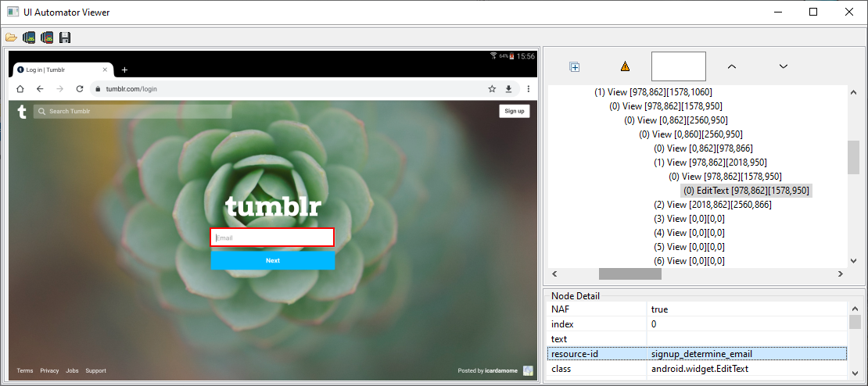Click the Terms footer link
The width and height of the screenshot is (868, 386).
click(25, 370)
